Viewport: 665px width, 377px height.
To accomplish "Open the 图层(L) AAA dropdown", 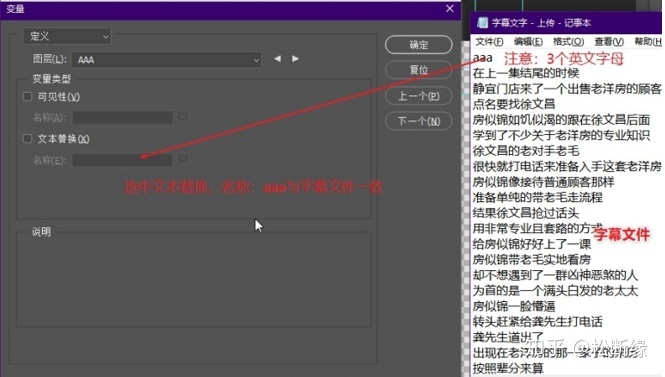I will (x=166, y=60).
